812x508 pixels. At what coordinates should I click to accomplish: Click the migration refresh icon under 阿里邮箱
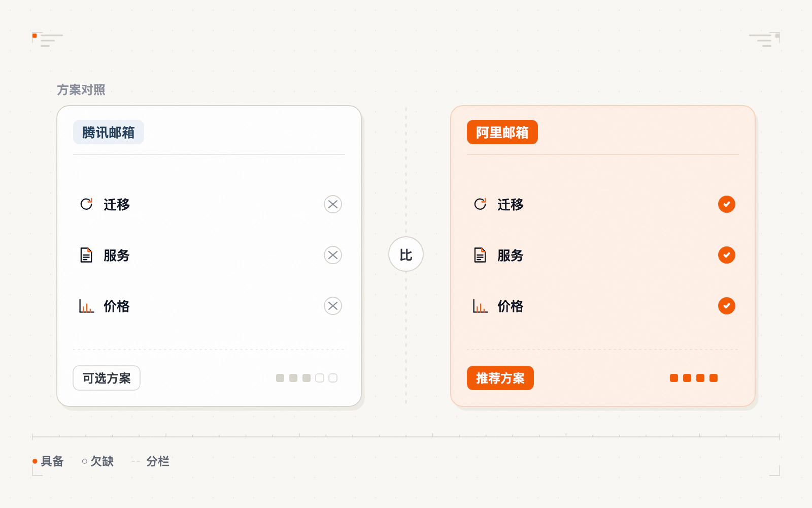pyautogui.click(x=480, y=204)
